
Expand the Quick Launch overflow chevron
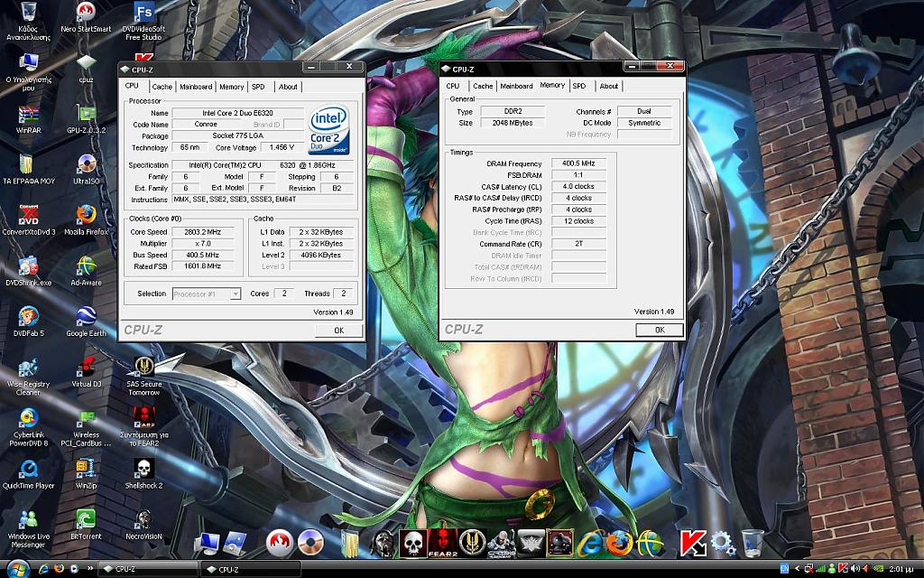coord(89,569)
